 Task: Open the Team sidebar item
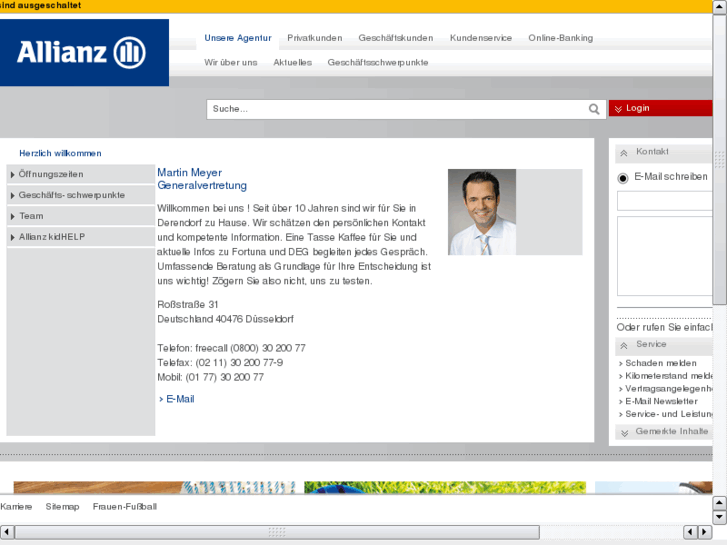[x=31, y=216]
